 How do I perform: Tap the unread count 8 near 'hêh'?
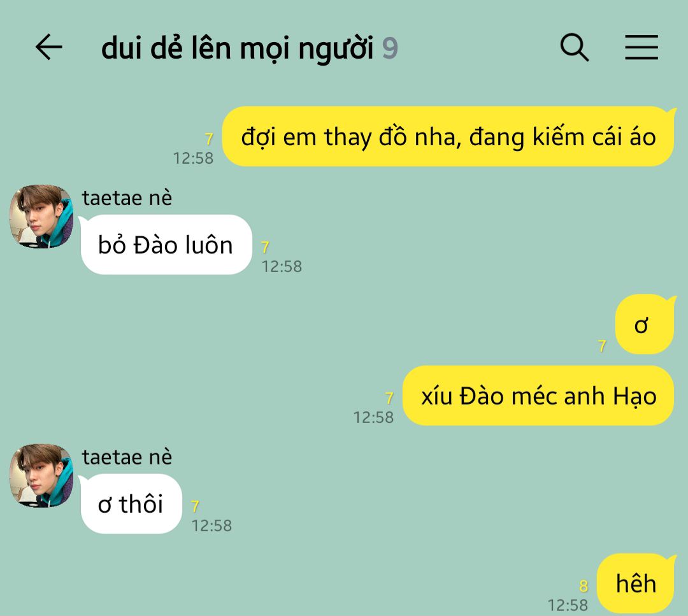pos(583,585)
